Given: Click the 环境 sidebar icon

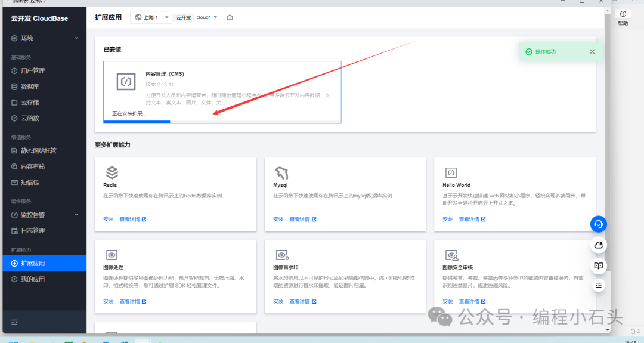Looking at the screenshot, I should click(x=14, y=38).
